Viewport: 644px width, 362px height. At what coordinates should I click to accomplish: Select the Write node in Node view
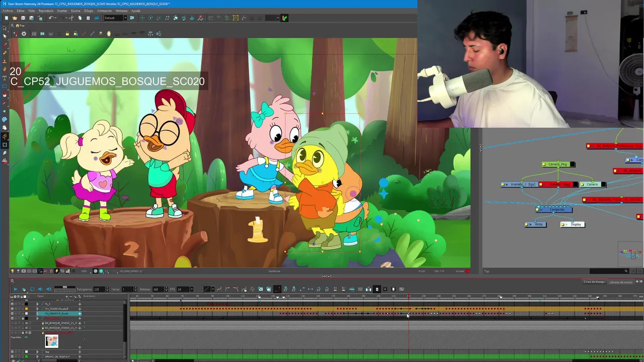pos(535,224)
